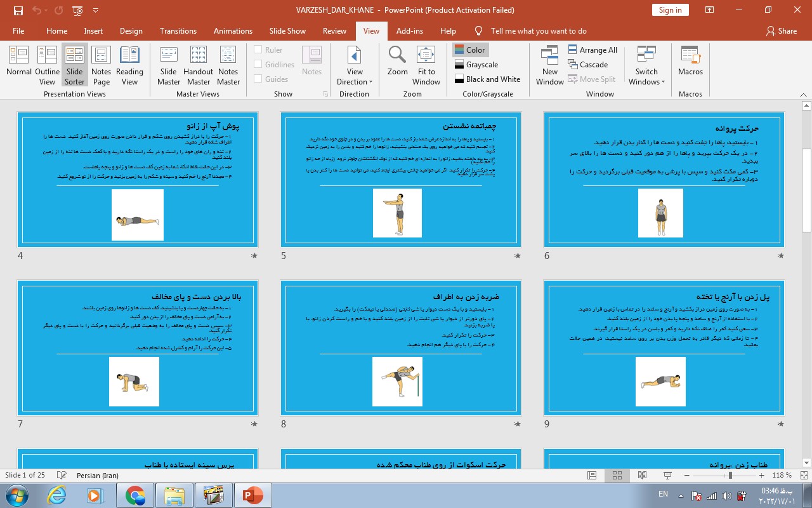Click Fit to Window

tap(426, 64)
